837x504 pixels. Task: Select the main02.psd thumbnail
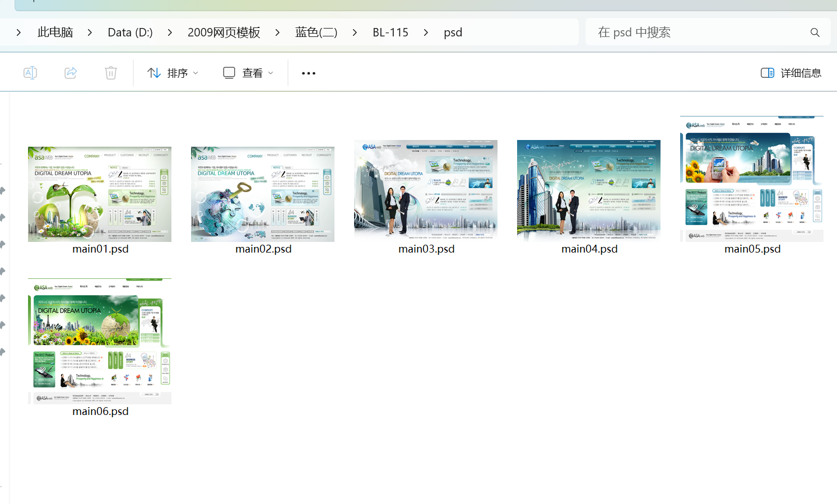(263, 194)
